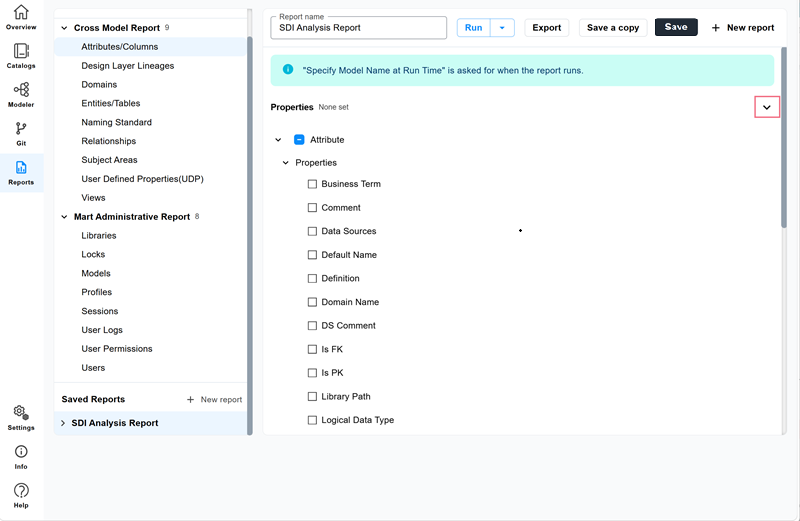Collapse the Properties sub-node chevron
800x521 pixels.
[286, 163]
